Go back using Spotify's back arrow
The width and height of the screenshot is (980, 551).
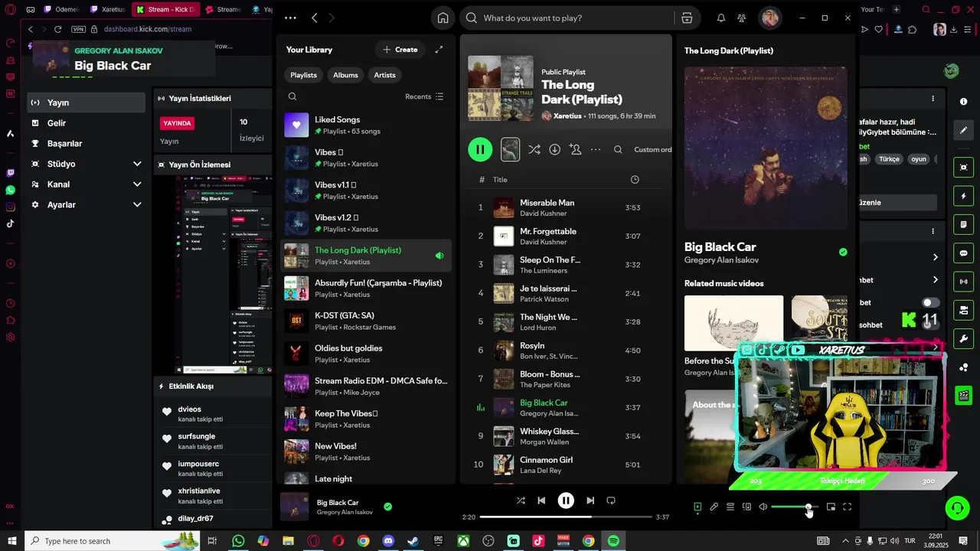tap(315, 18)
